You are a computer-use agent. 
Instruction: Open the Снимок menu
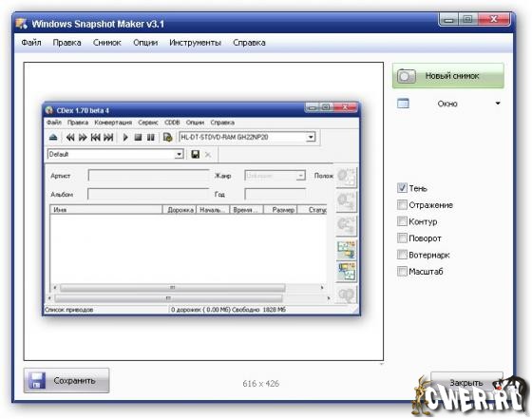point(106,43)
